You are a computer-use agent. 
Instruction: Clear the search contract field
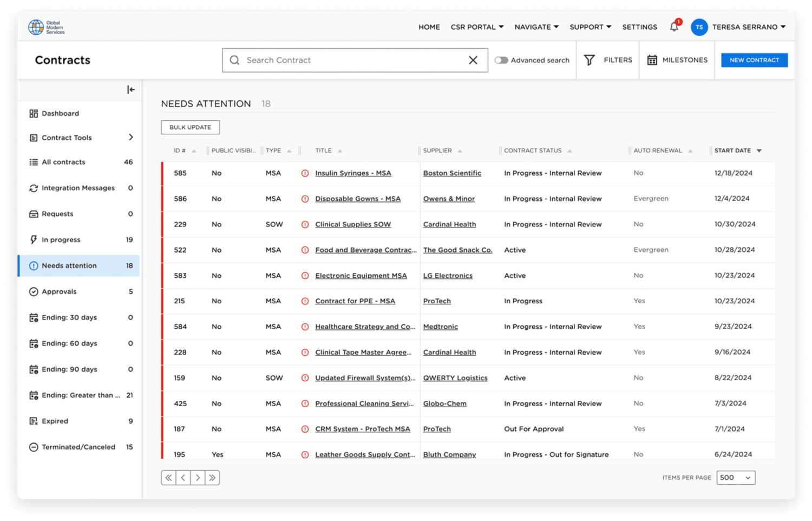tap(473, 60)
